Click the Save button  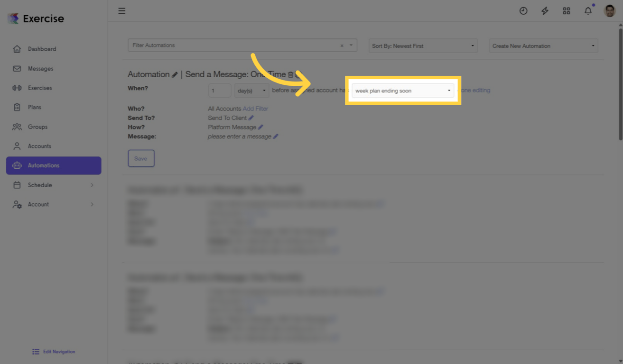[141, 158]
